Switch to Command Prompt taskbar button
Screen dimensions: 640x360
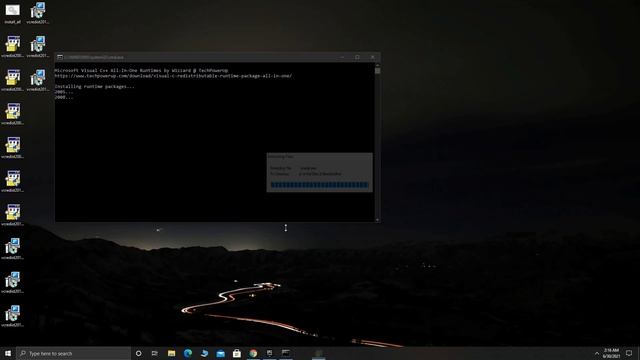(286, 353)
